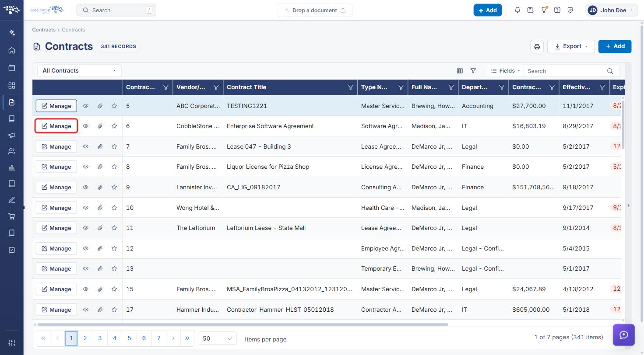Image resolution: width=644 pixels, height=355 pixels.
Task: Open the shopping cart sidebar icon
Action: coord(12,216)
